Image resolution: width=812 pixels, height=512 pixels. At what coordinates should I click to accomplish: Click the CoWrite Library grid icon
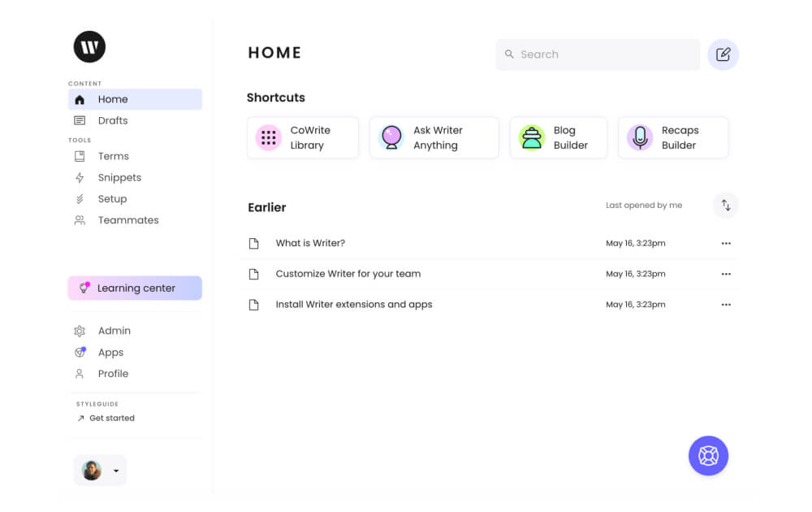tap(268, 138)
